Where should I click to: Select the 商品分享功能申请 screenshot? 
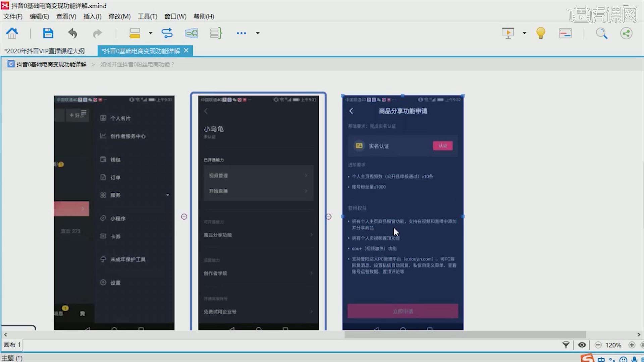(403, 213)
